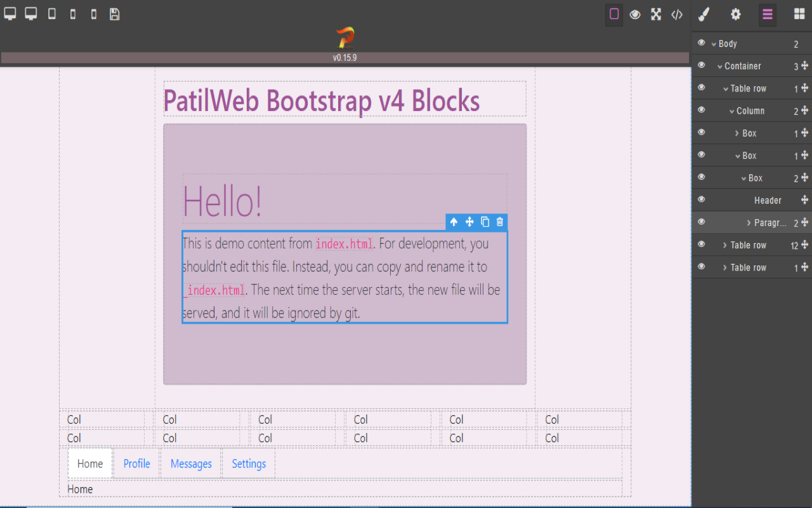812x508 pixels.
Task: Select the desktop preview icon
Action: pyautogui.click(x=10, y=13)
